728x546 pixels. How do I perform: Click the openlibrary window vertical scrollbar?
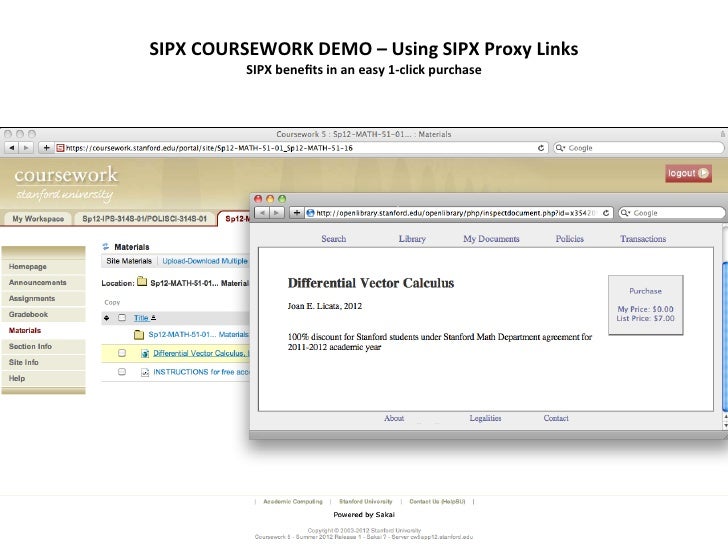click(725, 337)
